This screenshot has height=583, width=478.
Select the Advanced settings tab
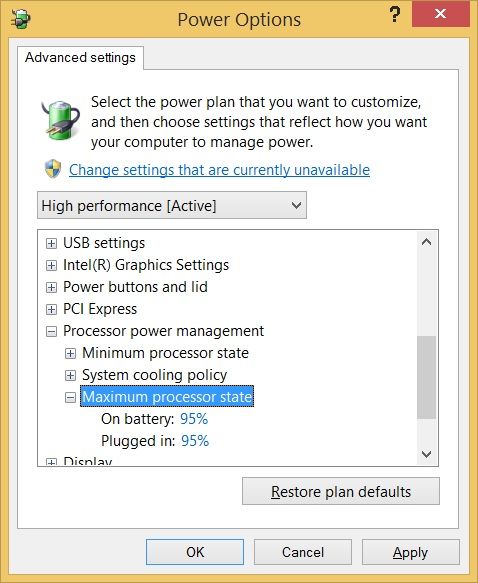tap(80, 58)
